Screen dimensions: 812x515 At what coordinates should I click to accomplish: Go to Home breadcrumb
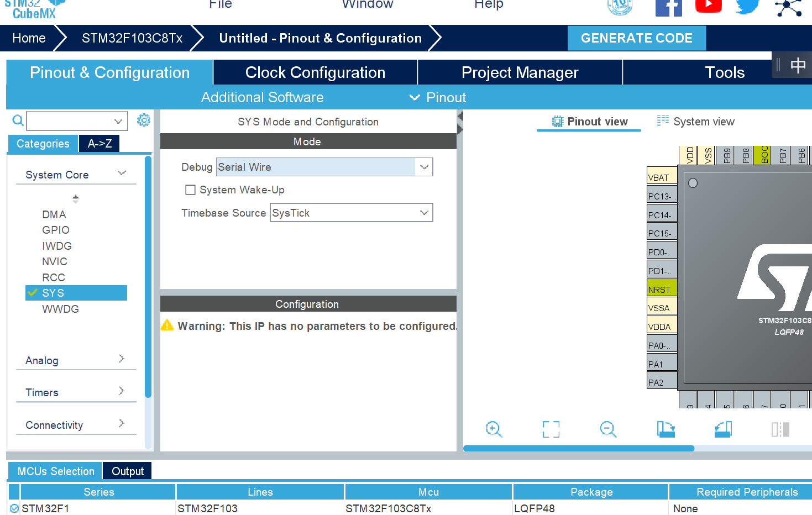pyautogui.click(x=29, y=38)
